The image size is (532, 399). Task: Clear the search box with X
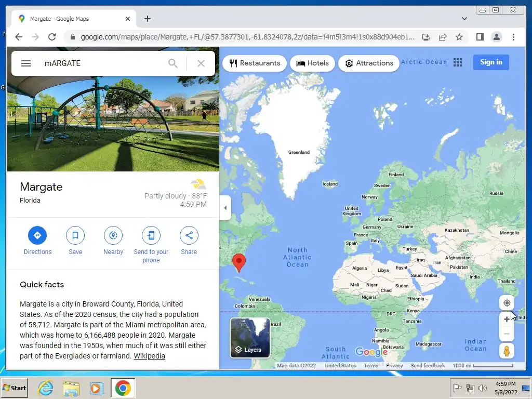[201, 63]
